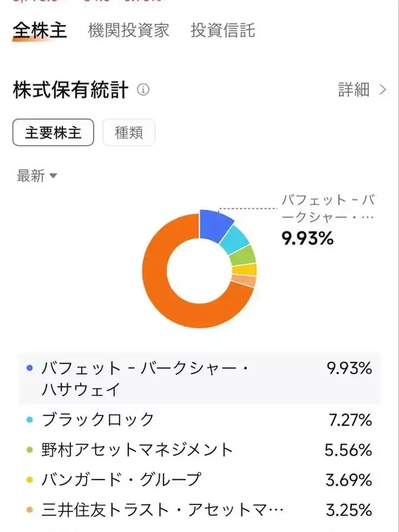Click the yellow dot beside バンガード・グループ
The image size is (399, 532).
[x=29, y=480]
